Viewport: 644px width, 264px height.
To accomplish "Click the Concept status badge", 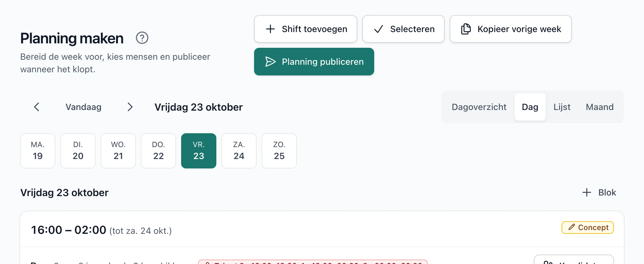I will click(588, 228).
